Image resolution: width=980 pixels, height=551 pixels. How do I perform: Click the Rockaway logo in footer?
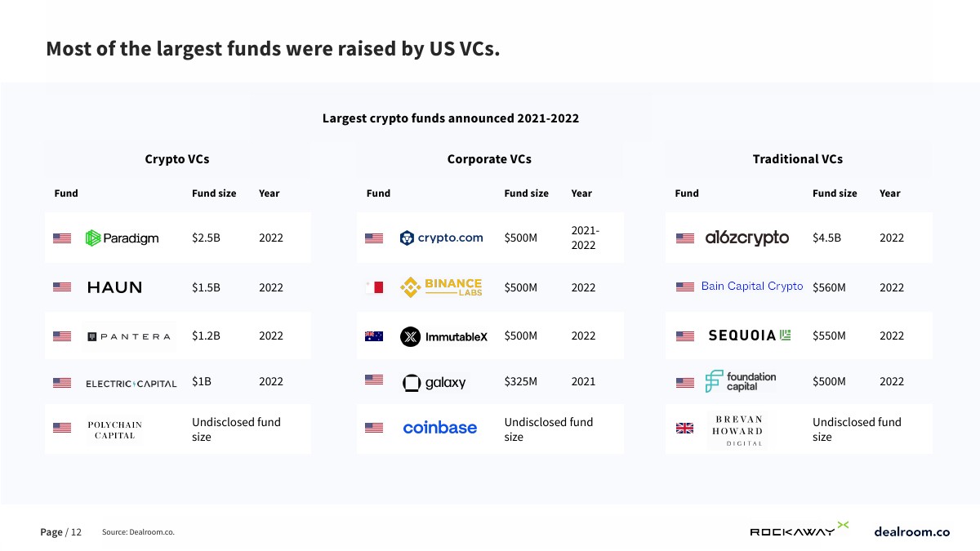799,531
